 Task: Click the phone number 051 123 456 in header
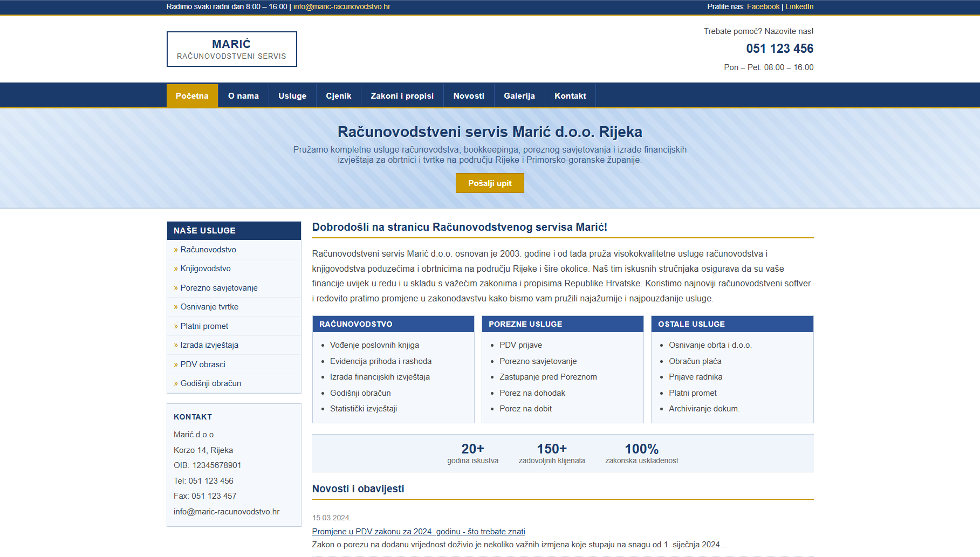point(779,49)
